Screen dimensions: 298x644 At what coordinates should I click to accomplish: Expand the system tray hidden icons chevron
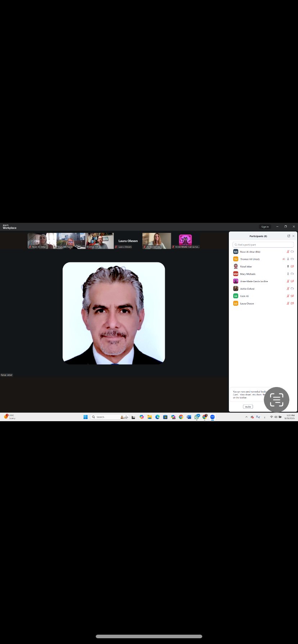click(x=247, y=417)
